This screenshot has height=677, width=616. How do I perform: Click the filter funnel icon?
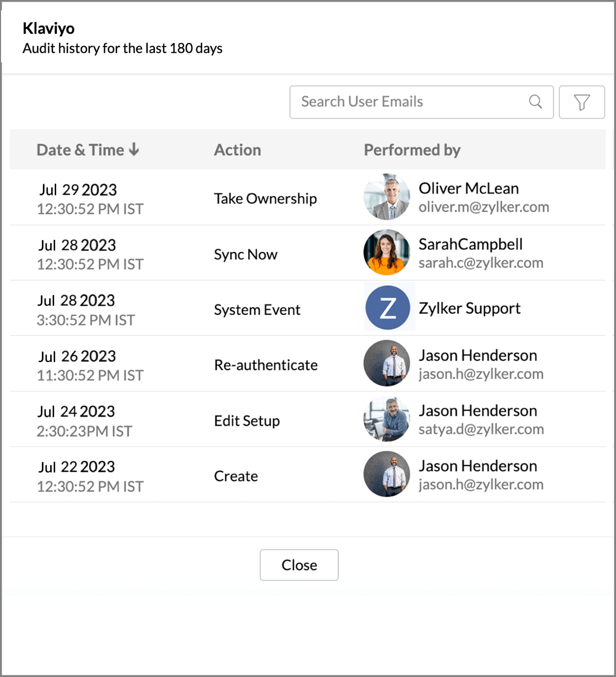coord(582,102)
